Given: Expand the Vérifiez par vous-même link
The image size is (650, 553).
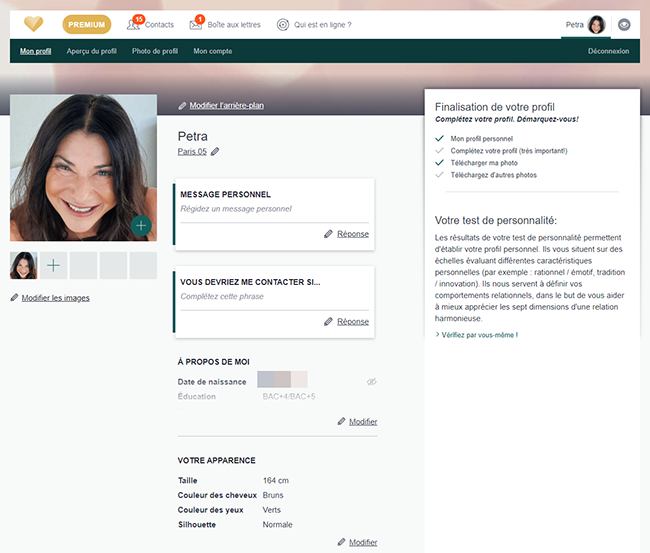Looking at the screenshot, I should point(478,334).
